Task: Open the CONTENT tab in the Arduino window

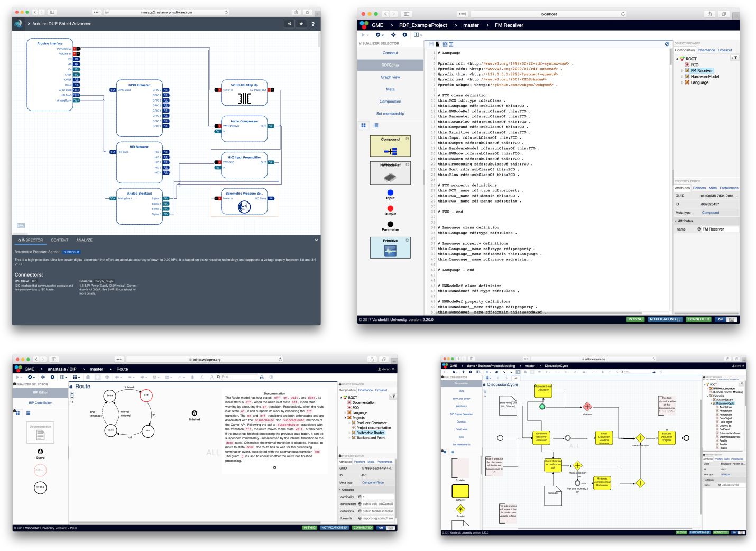Action: click(60, 240)
